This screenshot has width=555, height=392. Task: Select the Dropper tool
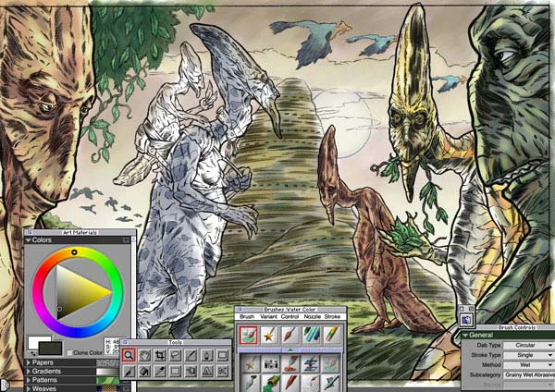click(x=160, y=371)
